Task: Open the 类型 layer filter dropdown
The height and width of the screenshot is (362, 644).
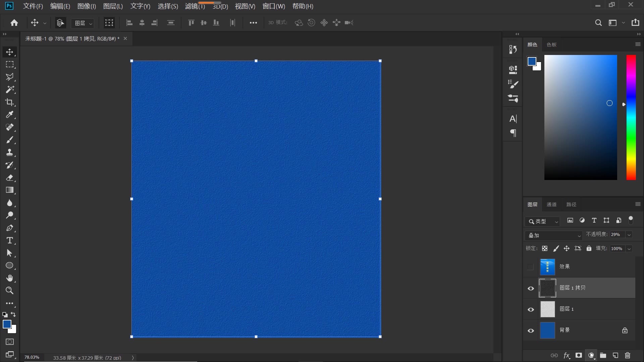Action: pos(542,221)
